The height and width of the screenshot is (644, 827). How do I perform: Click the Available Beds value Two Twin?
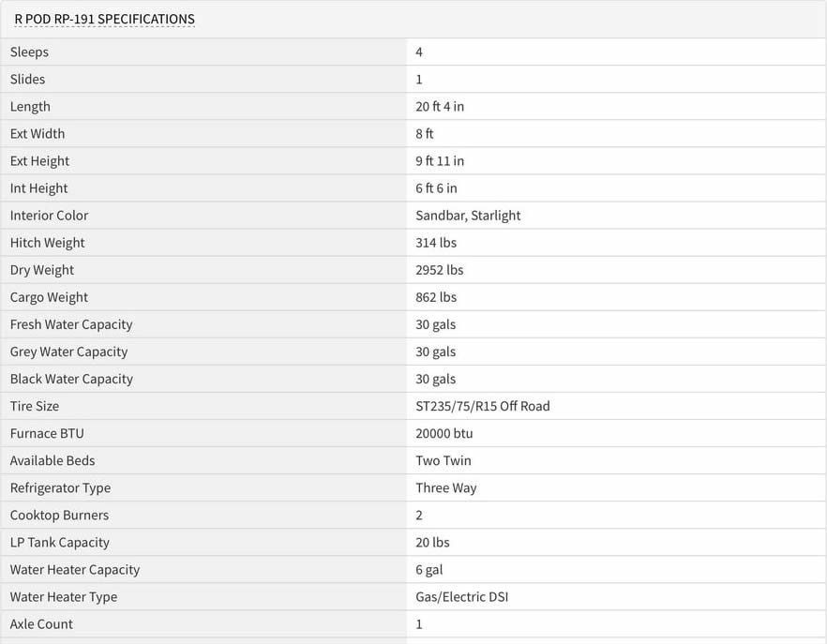point(443,460)
